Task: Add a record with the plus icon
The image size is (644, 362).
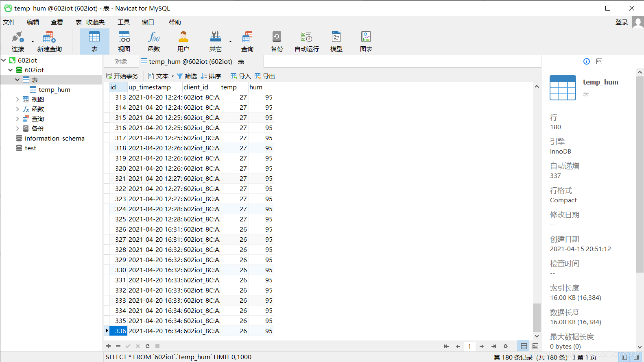Action: click(x=108, y=346)
